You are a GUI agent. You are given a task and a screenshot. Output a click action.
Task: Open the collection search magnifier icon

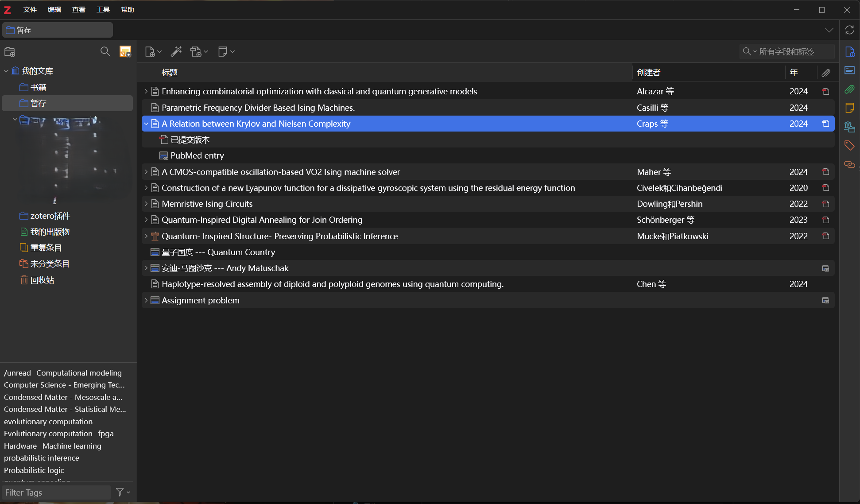(x=105, y=52)
